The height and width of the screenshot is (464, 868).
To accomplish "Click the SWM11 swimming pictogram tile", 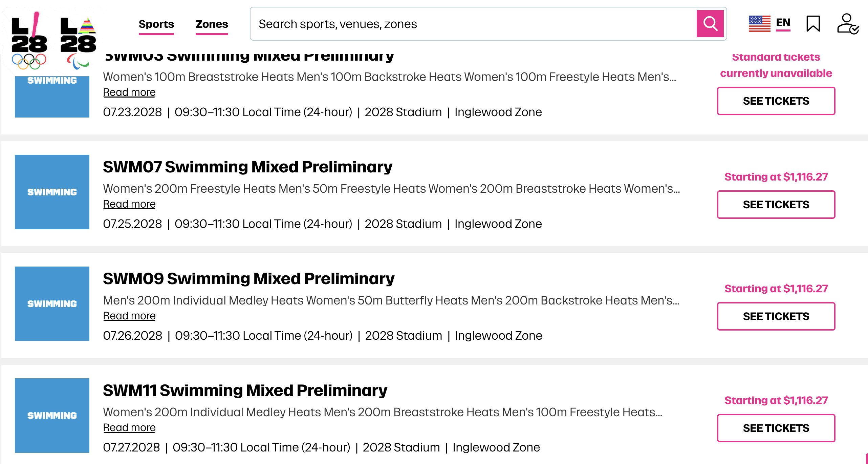I will coord(51,416).
